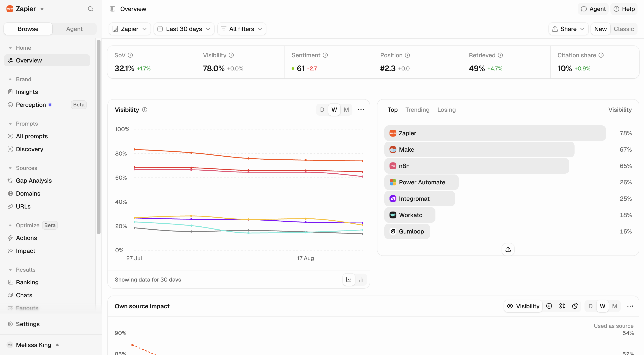644x355 pixels.
Task: Open the Agent chat button
Action: 593,9
